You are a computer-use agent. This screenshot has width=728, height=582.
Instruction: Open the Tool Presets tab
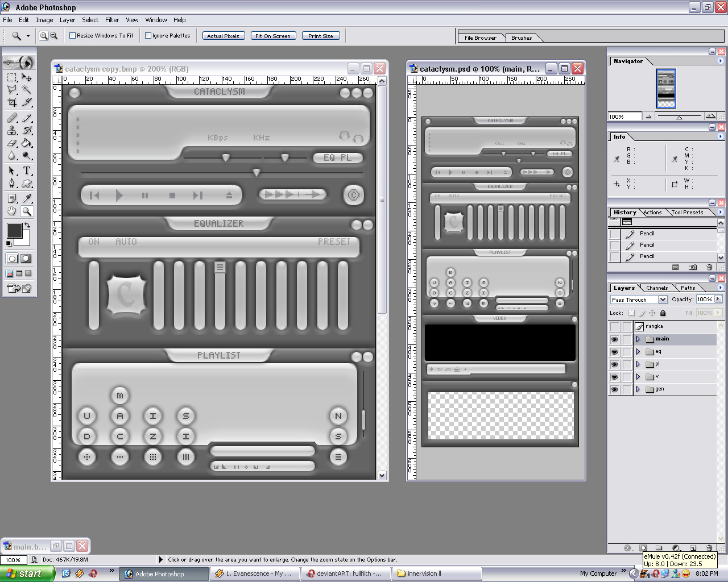[687, 213]
